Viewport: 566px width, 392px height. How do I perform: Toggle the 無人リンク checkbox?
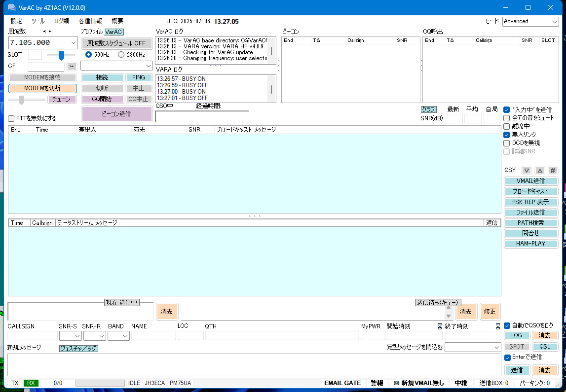coord(506,135)
